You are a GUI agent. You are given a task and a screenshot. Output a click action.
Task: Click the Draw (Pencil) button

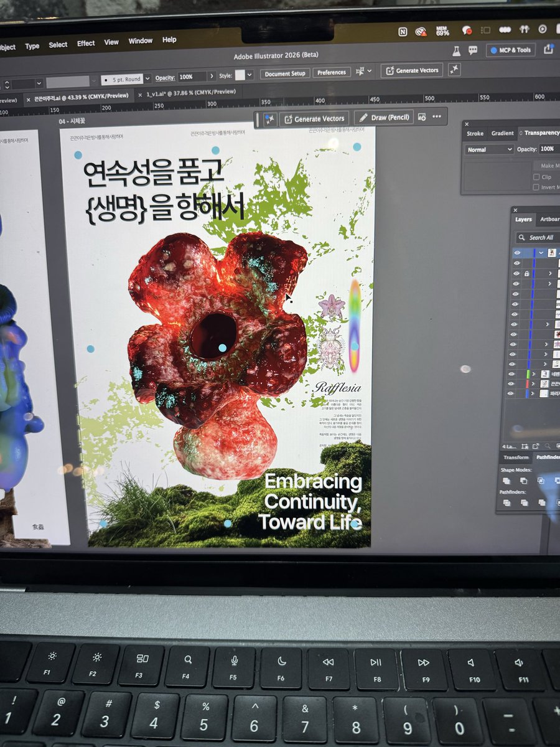tap(384, 118)
